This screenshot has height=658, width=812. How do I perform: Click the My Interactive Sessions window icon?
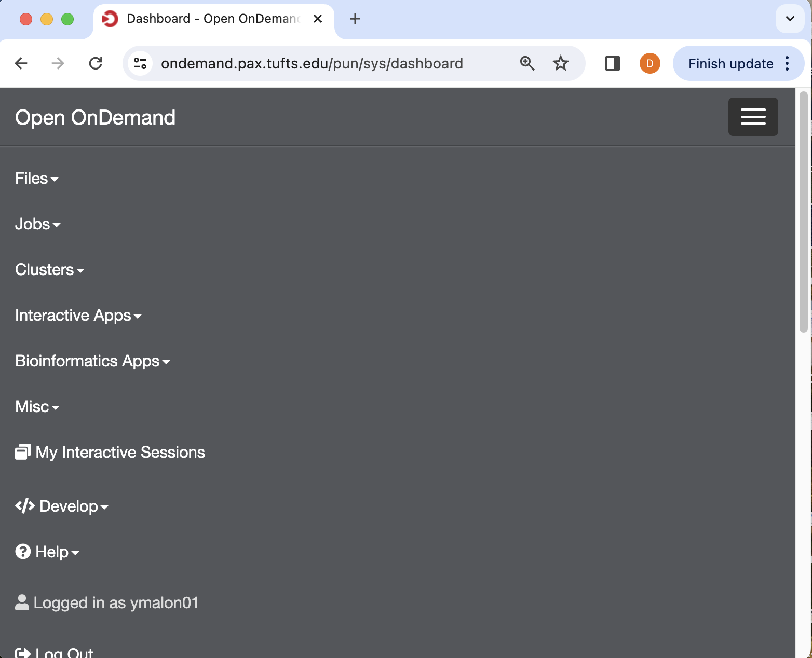[x=23, y=452]
